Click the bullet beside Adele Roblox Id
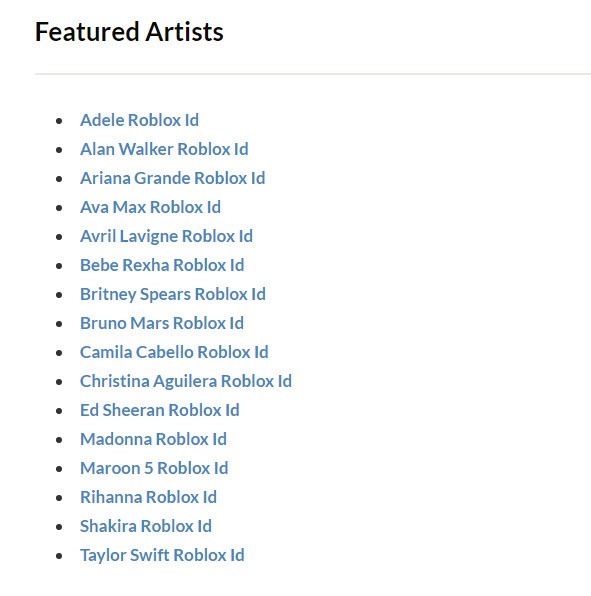The width and height of the screenshot is (591, 596). 59,121
